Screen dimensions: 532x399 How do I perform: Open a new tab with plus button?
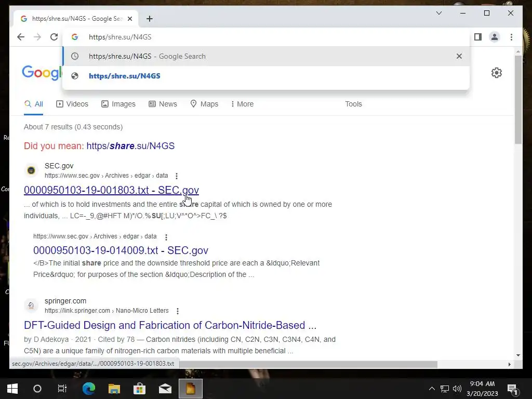(150, 19)
